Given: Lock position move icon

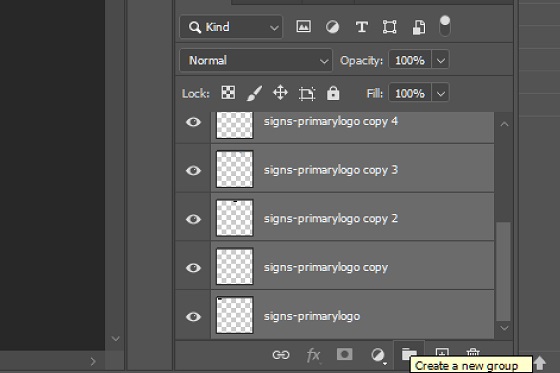Looking at the screenshot, I should 280,93.
